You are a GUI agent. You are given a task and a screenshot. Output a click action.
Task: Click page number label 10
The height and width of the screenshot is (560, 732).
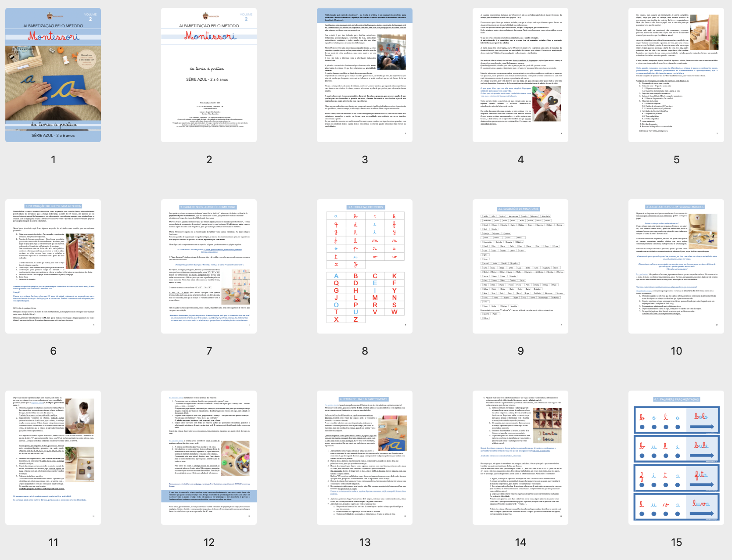point(676,351)
